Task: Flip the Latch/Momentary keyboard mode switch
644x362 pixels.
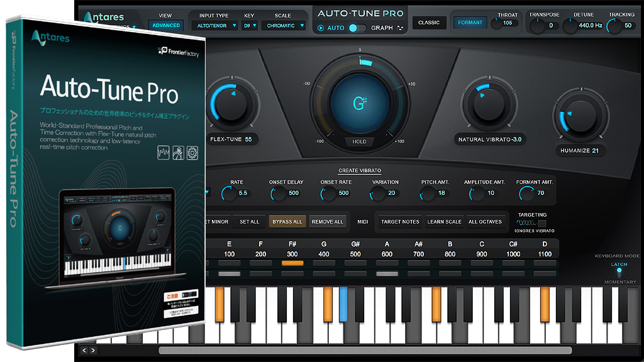Action: 619,273
